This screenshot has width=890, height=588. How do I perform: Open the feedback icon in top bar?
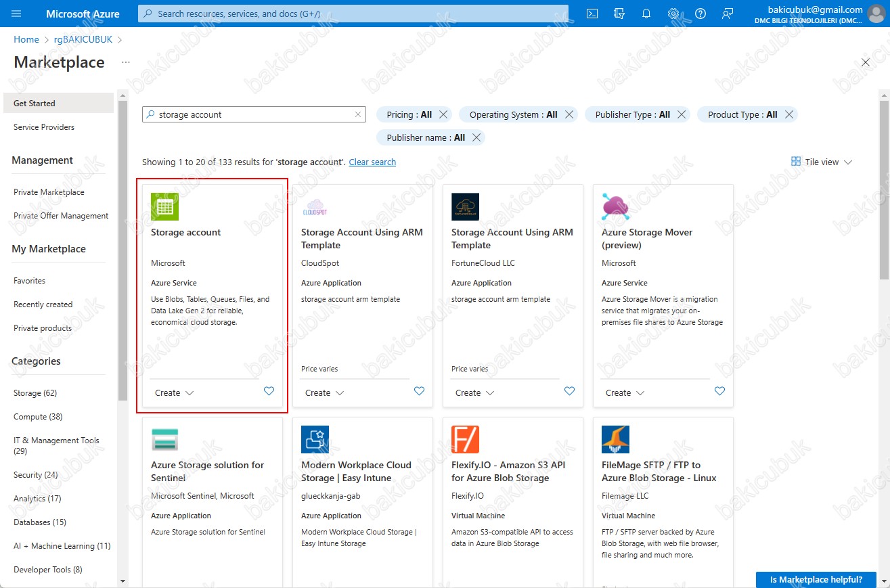[728, 14]
